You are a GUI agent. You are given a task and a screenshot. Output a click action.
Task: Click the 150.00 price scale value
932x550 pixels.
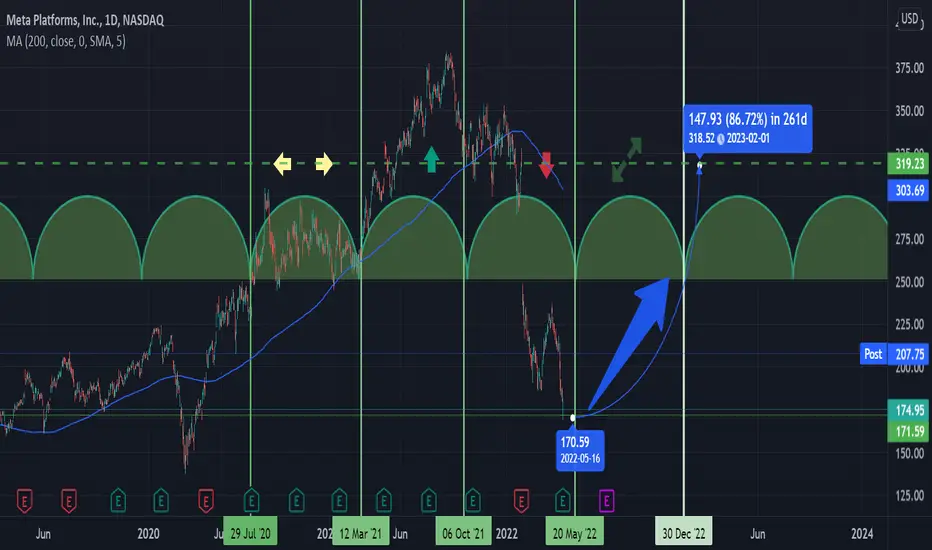[x=909, y=453]
